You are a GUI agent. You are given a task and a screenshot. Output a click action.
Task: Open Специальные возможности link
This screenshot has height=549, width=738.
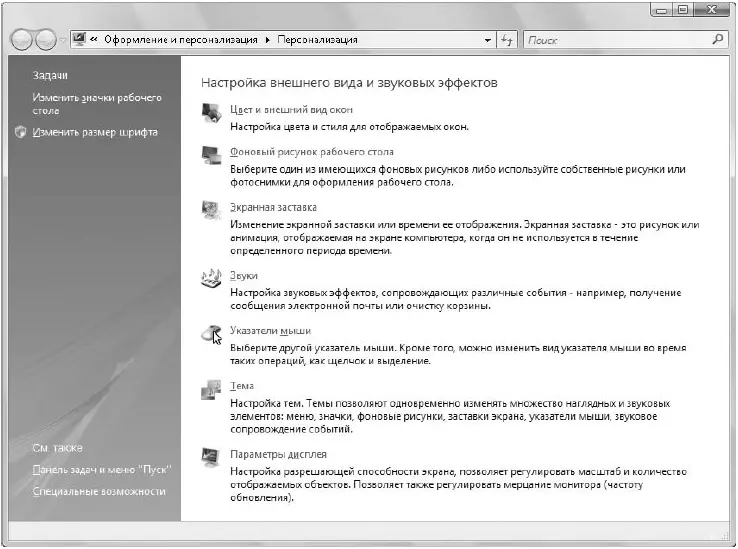(99, 491)
